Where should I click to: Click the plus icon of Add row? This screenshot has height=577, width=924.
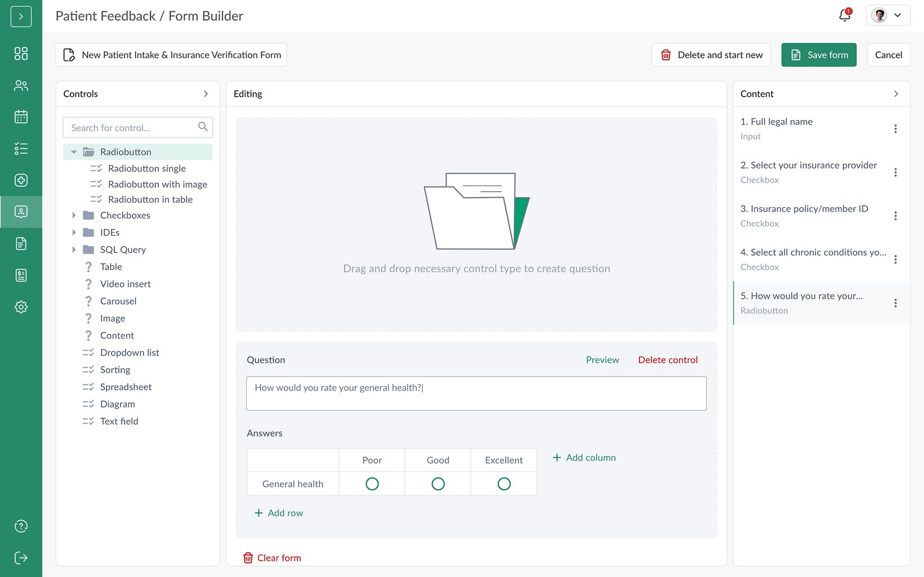click(259, 513)
